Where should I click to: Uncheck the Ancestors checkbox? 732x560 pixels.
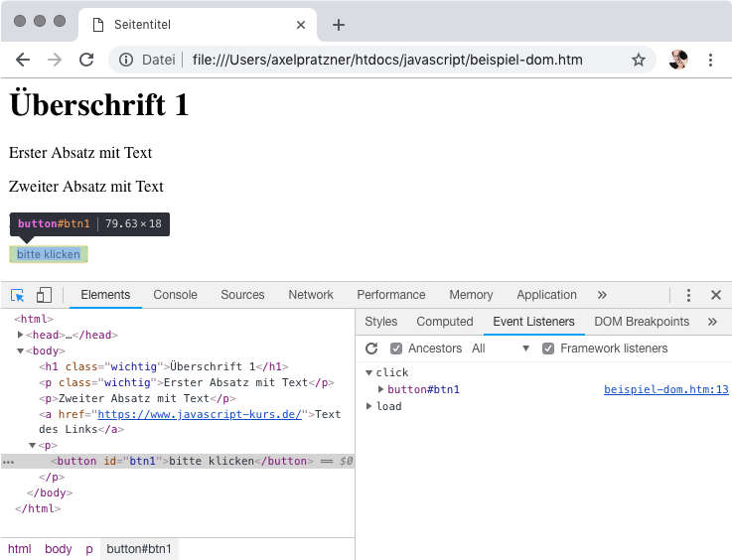tap(396, 349)
